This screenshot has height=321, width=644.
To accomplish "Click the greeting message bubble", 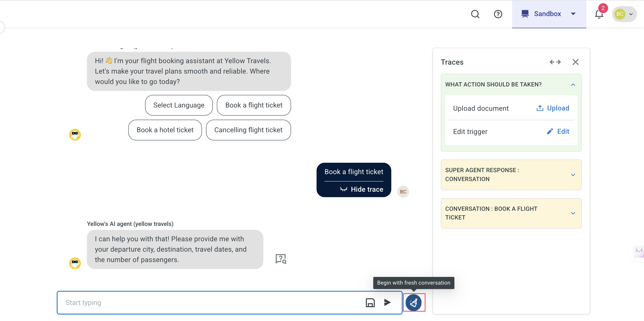I will [189, 71].
